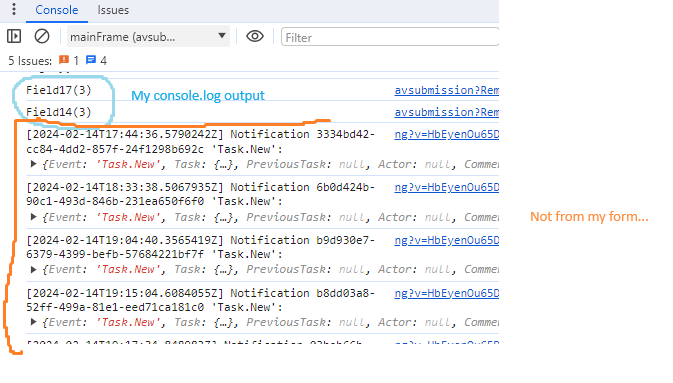
Task: Open the source link for the 19:04:40 notification
Action: [446, 240]
